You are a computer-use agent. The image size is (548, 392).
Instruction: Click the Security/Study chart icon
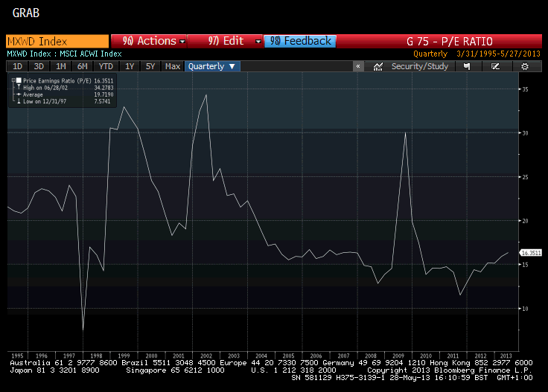pos(378,66)
